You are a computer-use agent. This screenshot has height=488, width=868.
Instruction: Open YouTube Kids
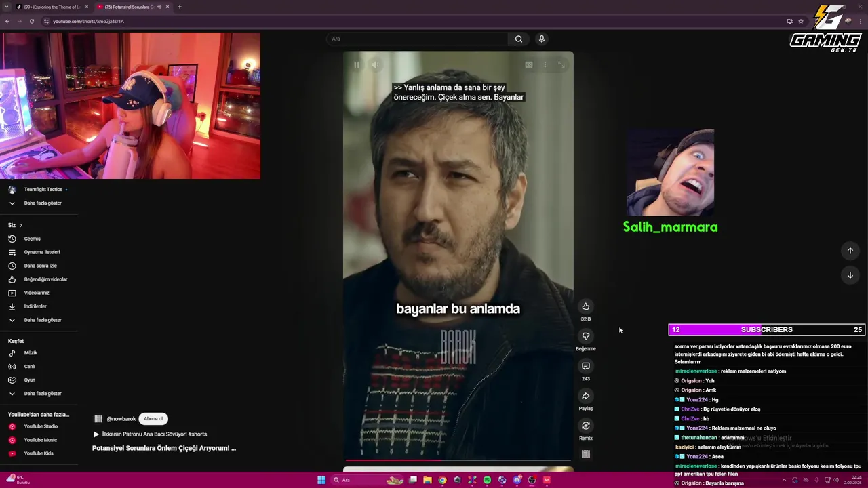click(x=39, y=453)
